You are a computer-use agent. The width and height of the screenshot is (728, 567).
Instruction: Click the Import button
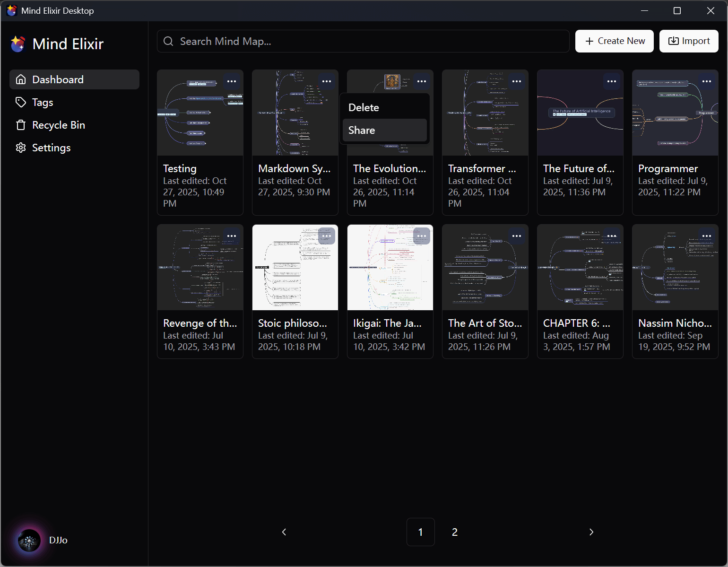689,41
